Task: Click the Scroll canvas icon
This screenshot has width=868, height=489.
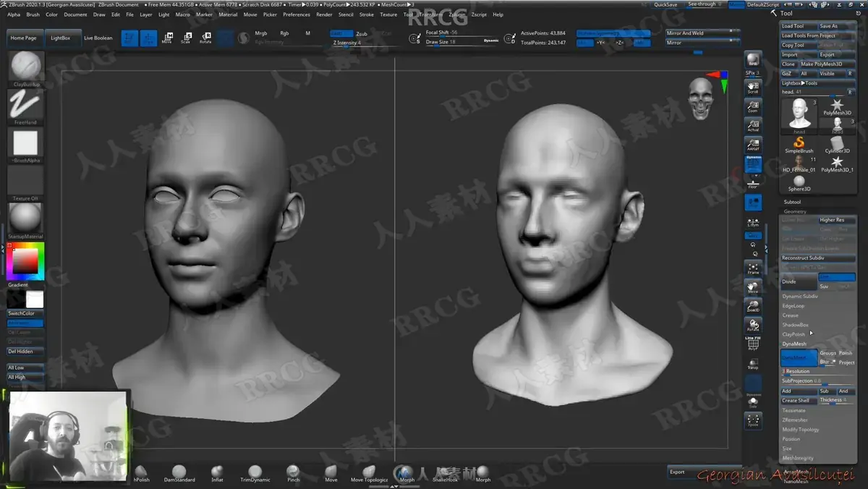Action: pos(753,87)
